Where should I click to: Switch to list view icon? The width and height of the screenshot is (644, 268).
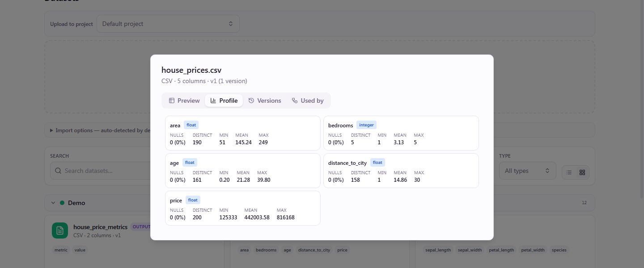tap(569, 172)
